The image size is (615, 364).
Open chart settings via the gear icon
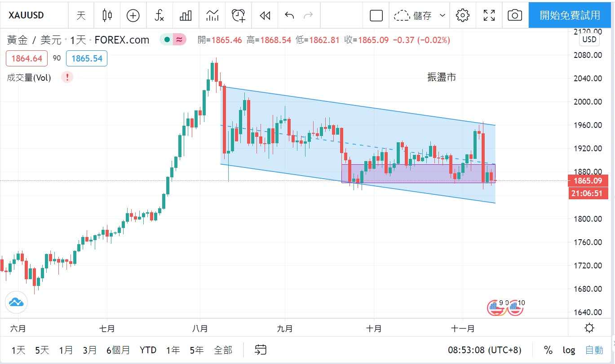point(462,16)
